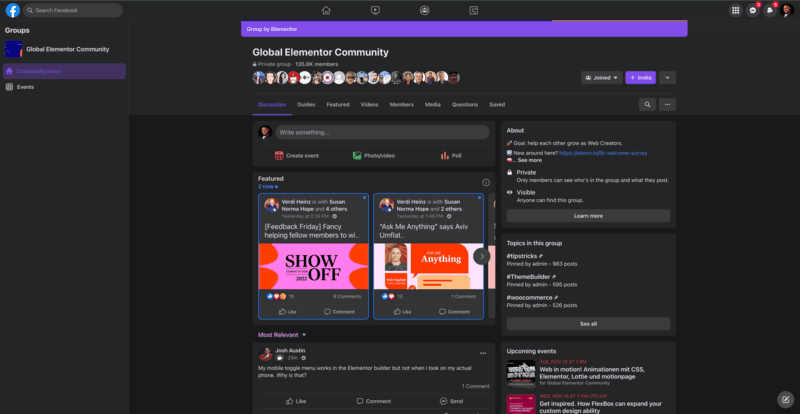The width and height of the screenshot is (800, 414).
Task: Comment on the Ask Me Anything featured post
Action: click(x=454, y=311)
